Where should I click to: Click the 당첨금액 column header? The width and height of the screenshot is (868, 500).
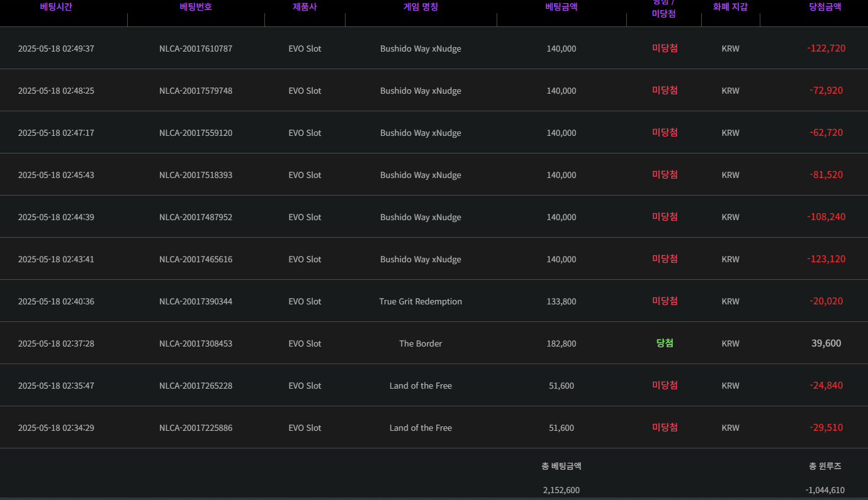(825, 7)
